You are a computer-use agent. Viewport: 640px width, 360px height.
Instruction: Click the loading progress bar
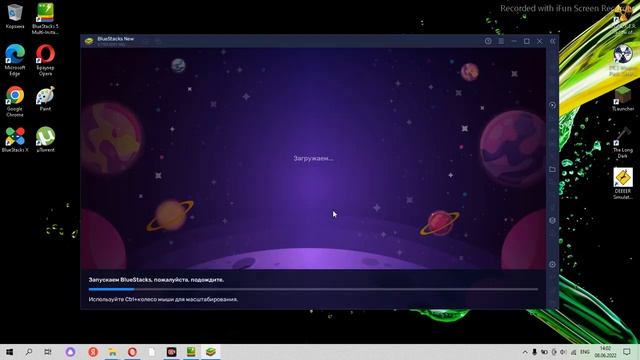[x=313, y=289]
